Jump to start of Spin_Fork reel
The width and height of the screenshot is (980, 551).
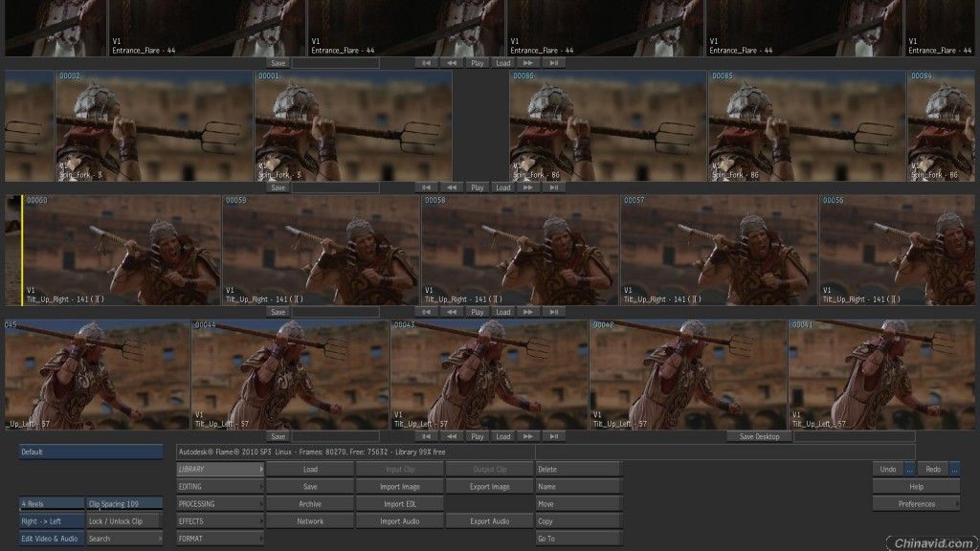point(426,187)
